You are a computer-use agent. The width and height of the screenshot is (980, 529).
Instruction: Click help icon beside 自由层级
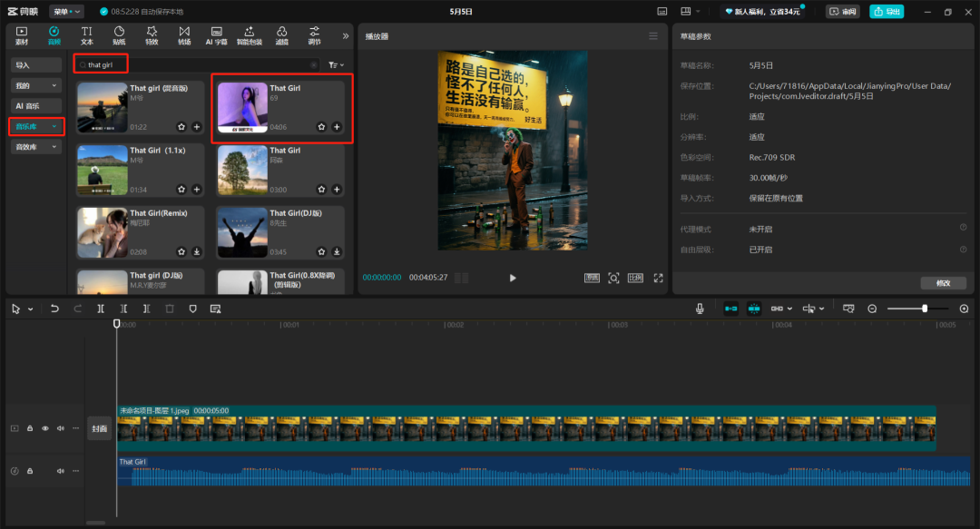963,249
